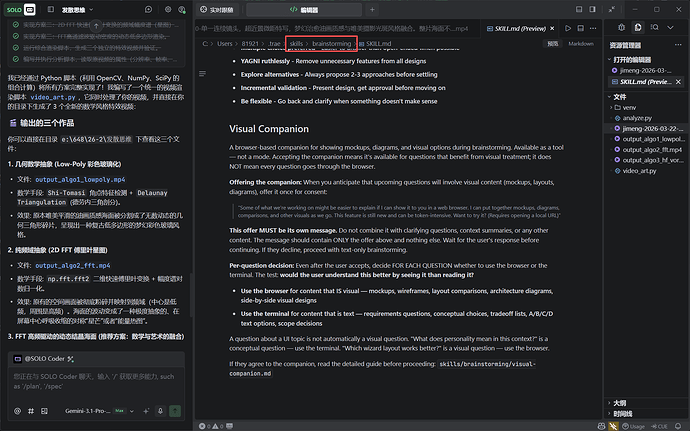690x431 pixels.
Task: Click the notifications bell in status bar
Action: coord(678,426)
